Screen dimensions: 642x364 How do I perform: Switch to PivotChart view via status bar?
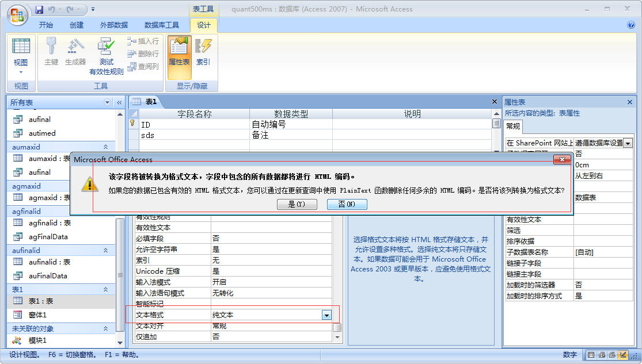pyautogui.click(x=612, y=355)
